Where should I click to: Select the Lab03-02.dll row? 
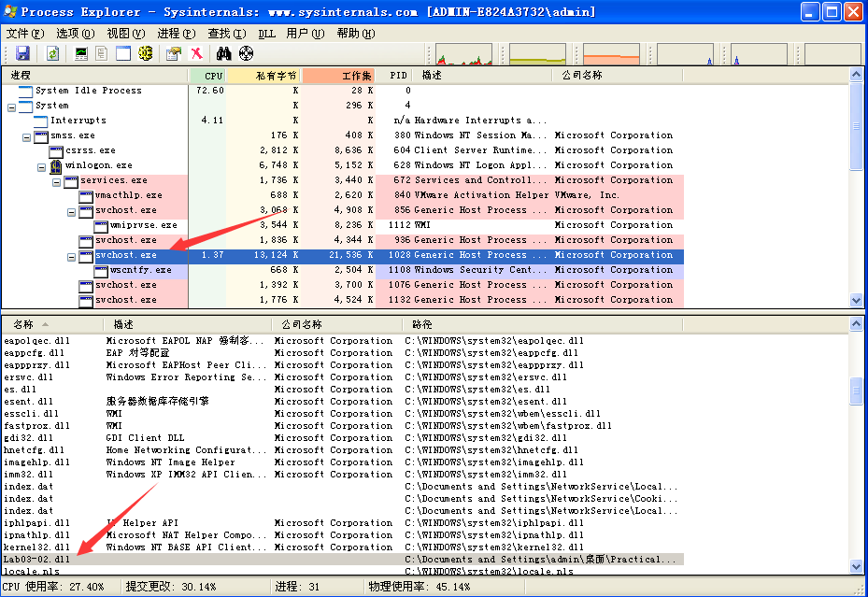(343, 560)
